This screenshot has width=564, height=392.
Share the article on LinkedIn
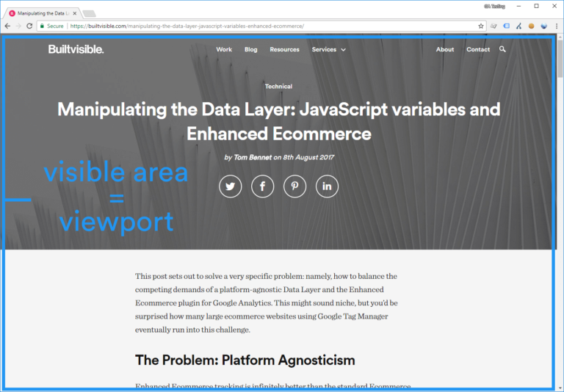point(327,186)
